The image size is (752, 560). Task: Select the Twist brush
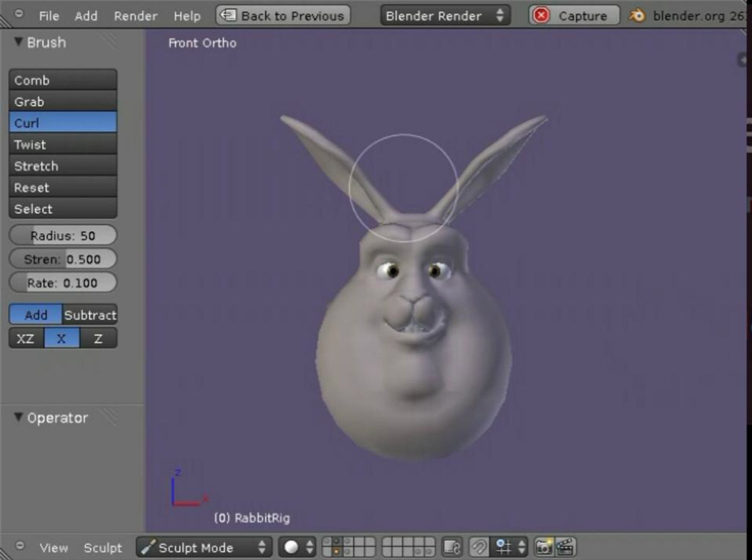tap(63, 144)
